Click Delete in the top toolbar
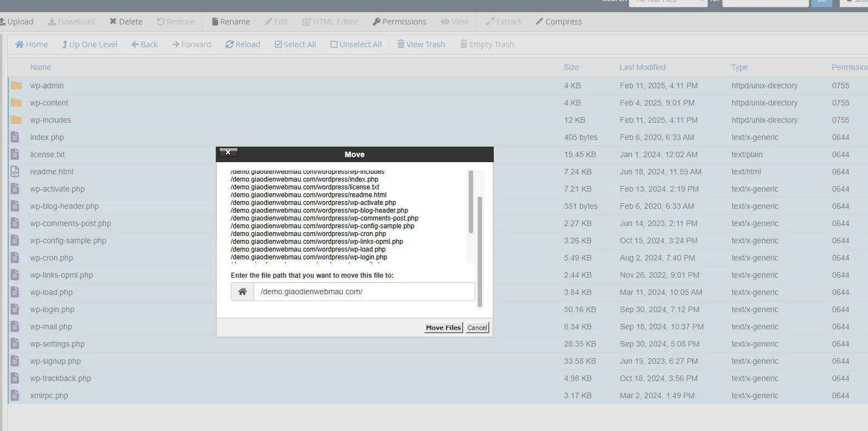This screenshot has width=868, height=431. pyautogui.click(x=126, y=22)
